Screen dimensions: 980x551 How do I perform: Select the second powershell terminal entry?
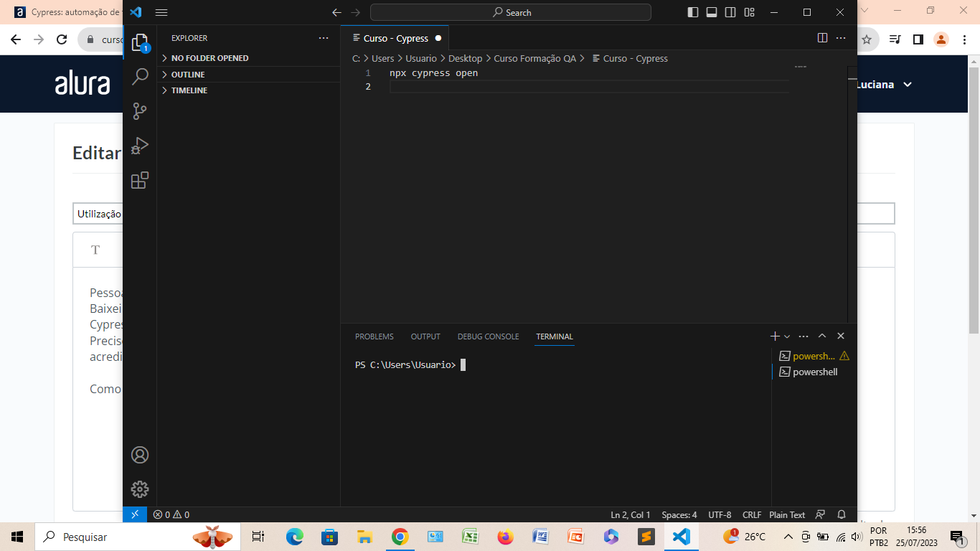click(814, 372)
